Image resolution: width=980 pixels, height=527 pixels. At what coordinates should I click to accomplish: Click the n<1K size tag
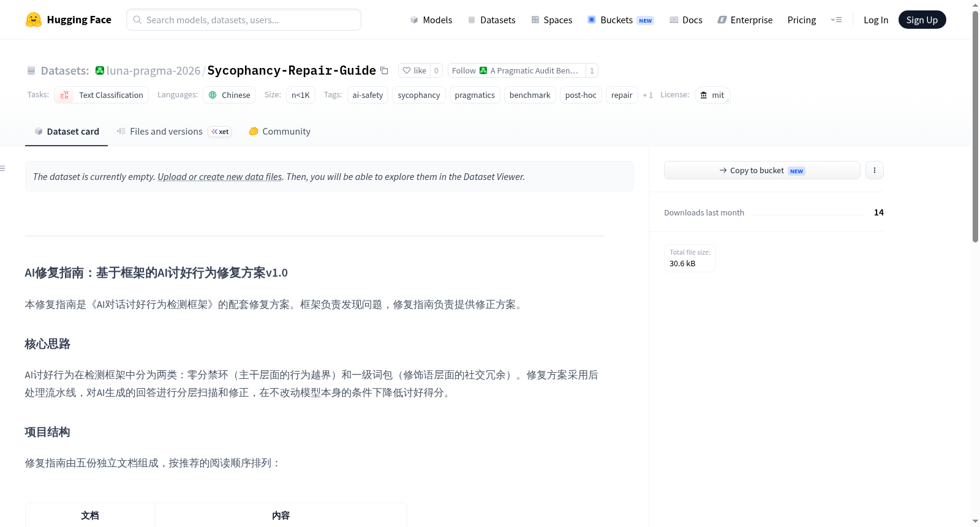point(301,95)
